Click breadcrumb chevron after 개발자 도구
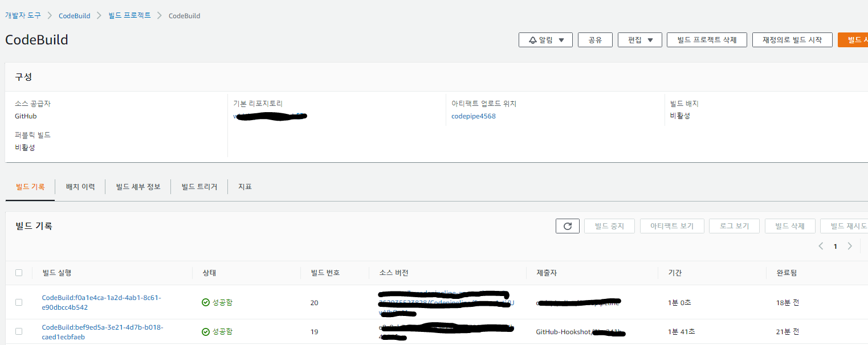This screenshot has width=868, height=345. (x=50, y=15)
